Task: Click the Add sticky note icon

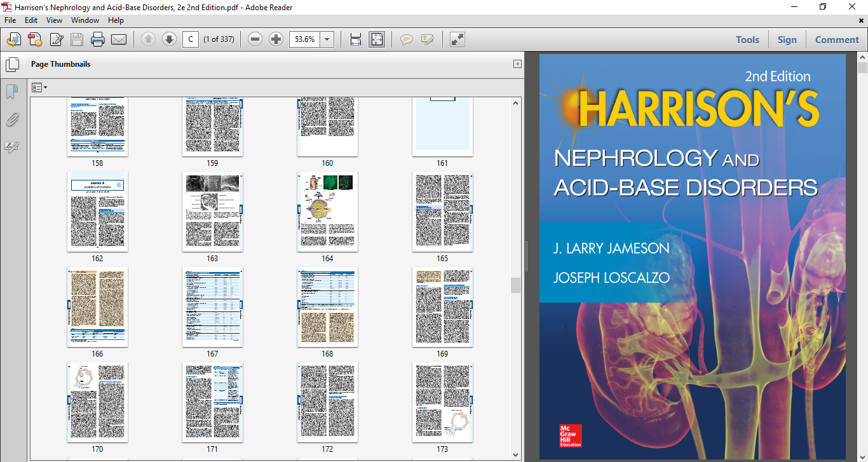Action: point(406,39)
